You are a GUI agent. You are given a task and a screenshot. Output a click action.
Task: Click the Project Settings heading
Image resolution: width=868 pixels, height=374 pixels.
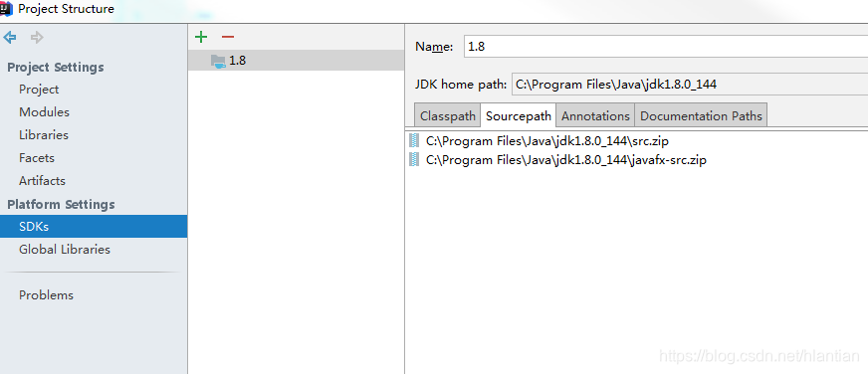click(56, 67)
